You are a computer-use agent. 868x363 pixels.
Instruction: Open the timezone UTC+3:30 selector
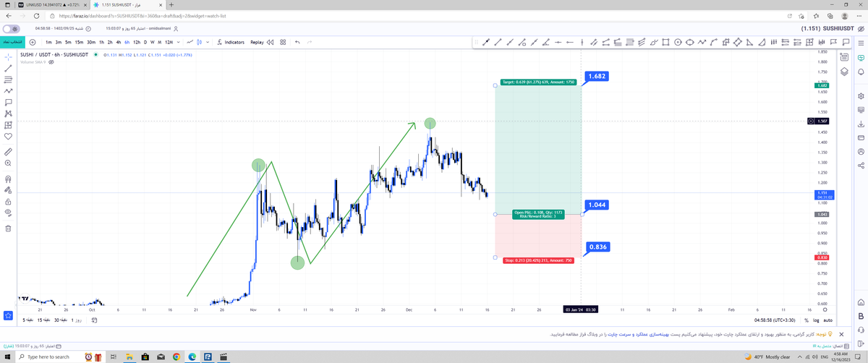pos(774,319)
